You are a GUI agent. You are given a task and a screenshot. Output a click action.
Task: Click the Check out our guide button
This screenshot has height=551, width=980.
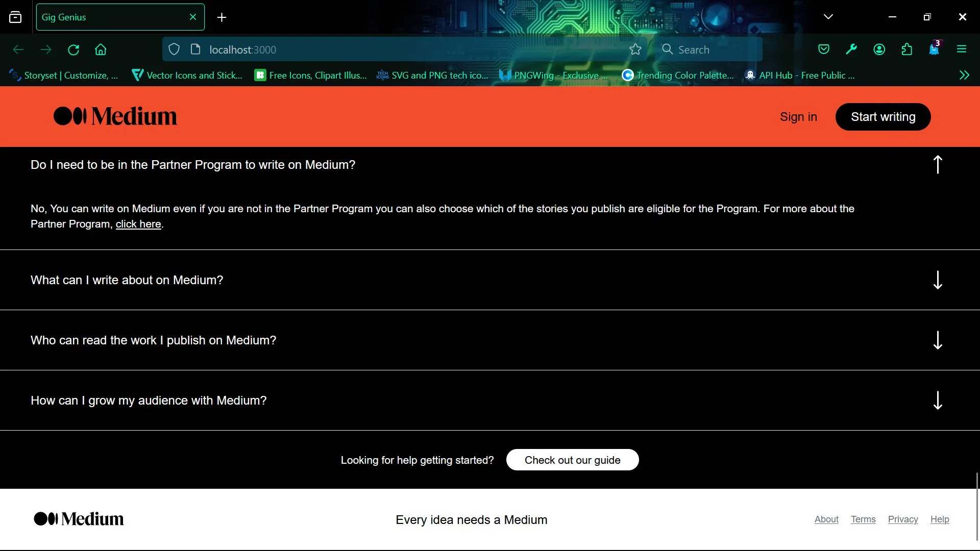tap(572, 460)
